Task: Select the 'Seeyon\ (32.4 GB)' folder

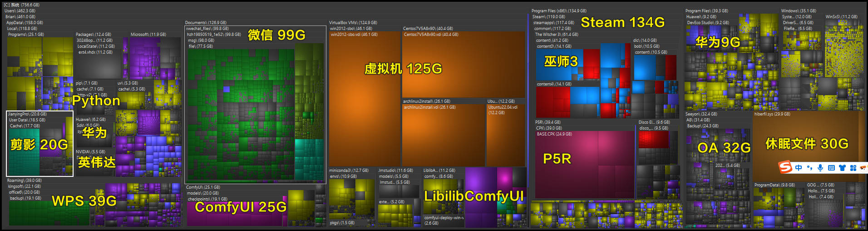Action: [x=701, y=114]
